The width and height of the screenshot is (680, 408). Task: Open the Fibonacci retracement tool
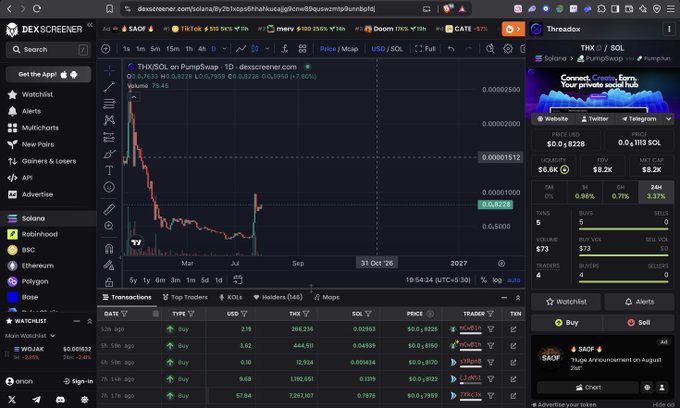click(109, 104)
